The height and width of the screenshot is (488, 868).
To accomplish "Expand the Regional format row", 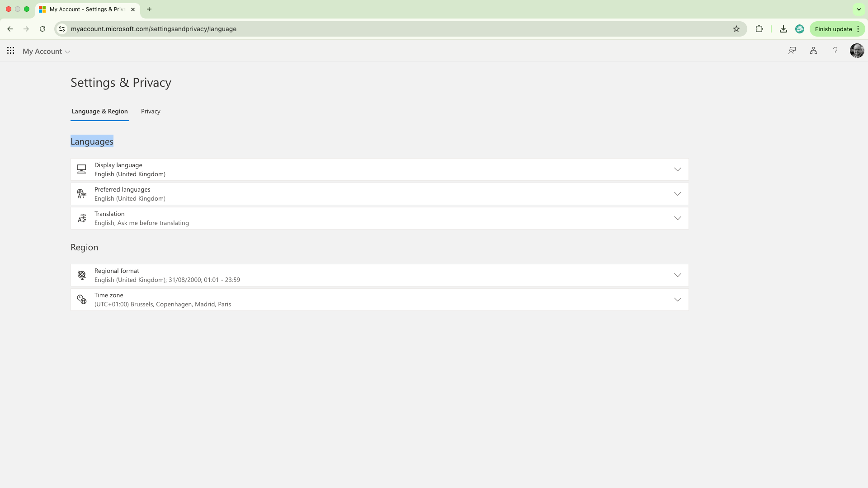I will click(x=677, y=275).
